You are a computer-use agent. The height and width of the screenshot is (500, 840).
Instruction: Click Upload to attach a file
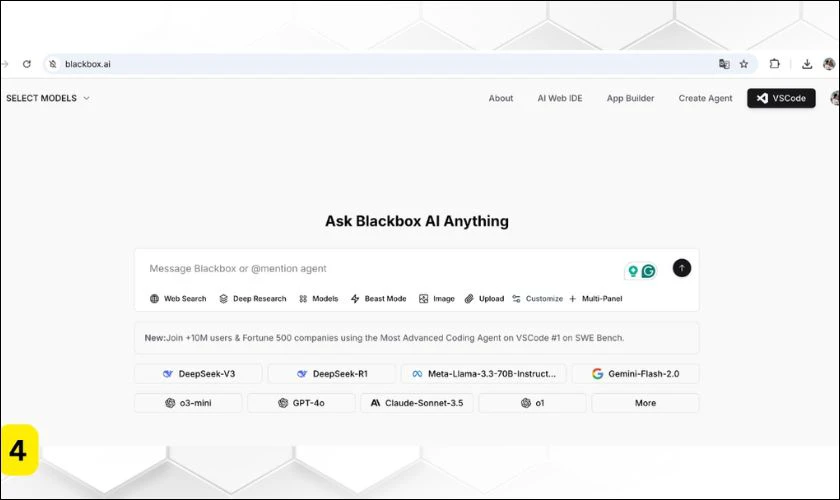tap(484, 298)
